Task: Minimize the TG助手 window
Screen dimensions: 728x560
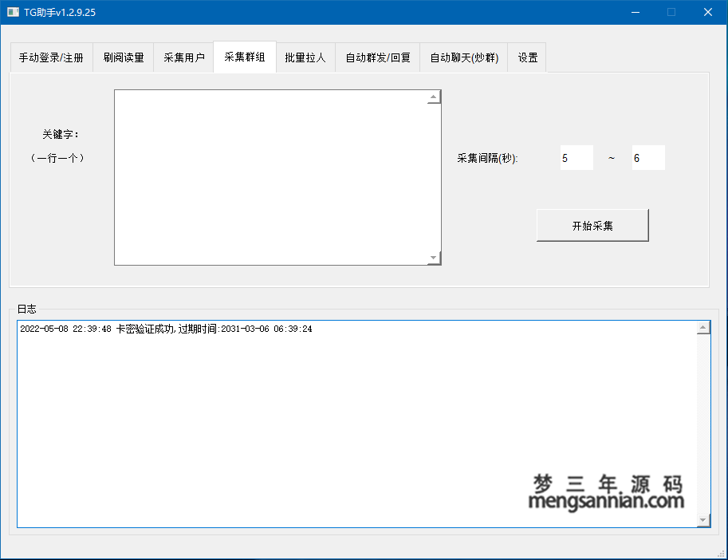Action: pos(636,12)
